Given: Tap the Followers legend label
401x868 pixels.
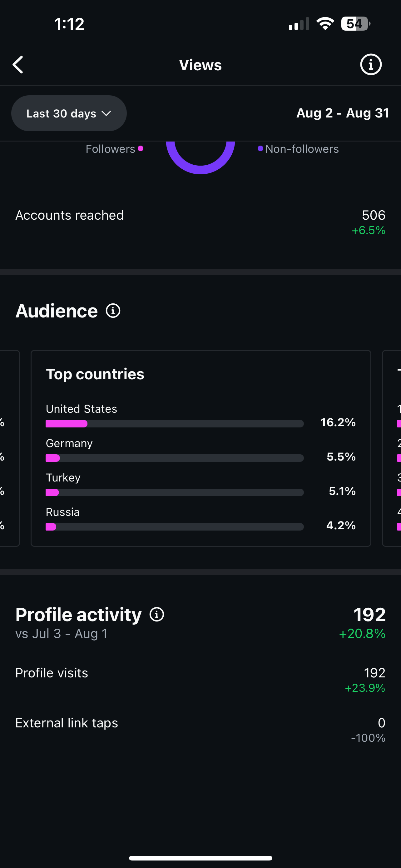Looking at the screenshot, I should (x=111, y=149).
